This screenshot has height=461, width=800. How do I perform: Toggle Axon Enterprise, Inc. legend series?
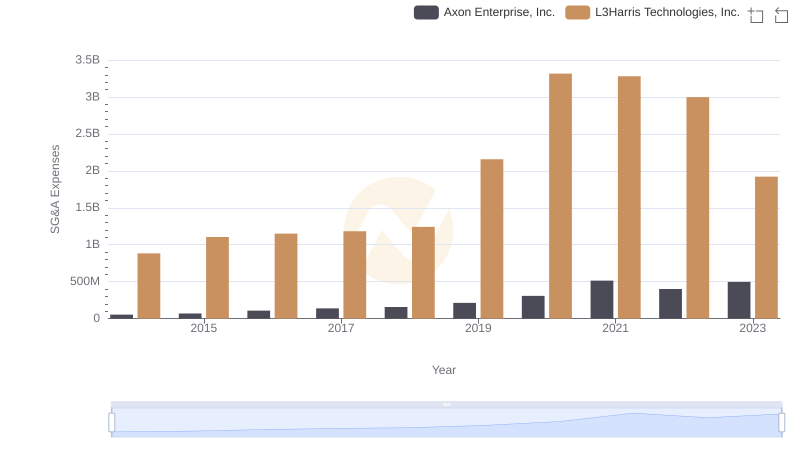click(x=484, y=12)
